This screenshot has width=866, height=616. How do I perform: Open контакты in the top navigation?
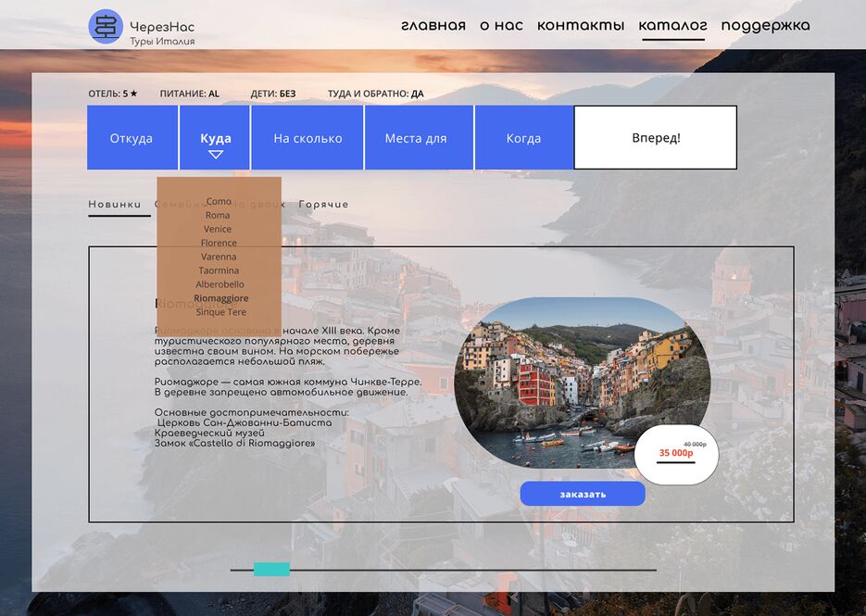581,25
